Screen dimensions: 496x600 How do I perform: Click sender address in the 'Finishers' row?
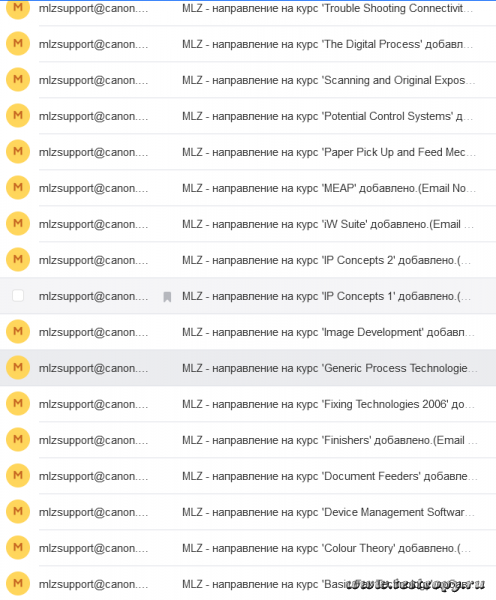(93, 440)
